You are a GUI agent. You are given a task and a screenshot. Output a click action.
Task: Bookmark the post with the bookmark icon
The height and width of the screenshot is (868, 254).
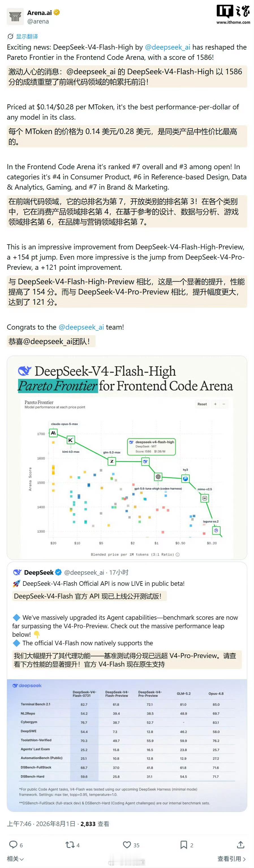pos(184,844)
